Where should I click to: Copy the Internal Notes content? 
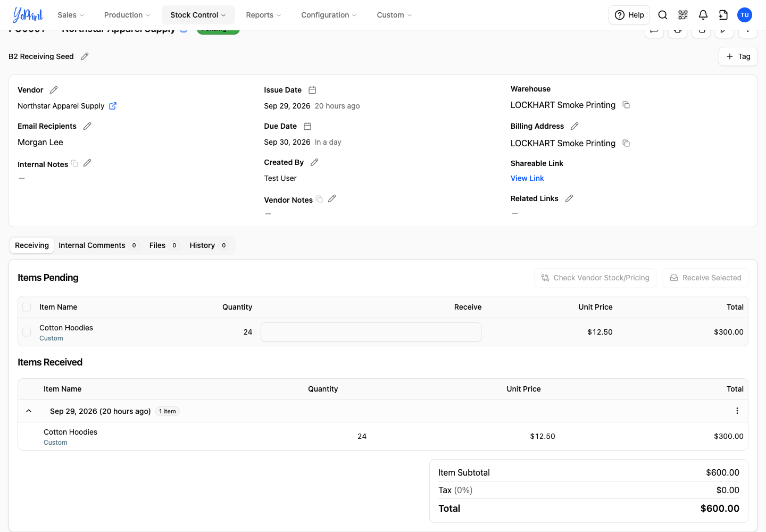74,163
